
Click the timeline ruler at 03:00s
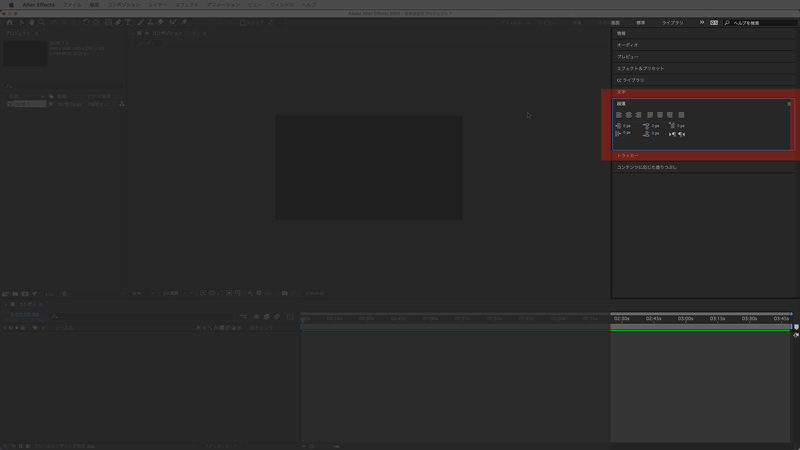pos(685,318)
